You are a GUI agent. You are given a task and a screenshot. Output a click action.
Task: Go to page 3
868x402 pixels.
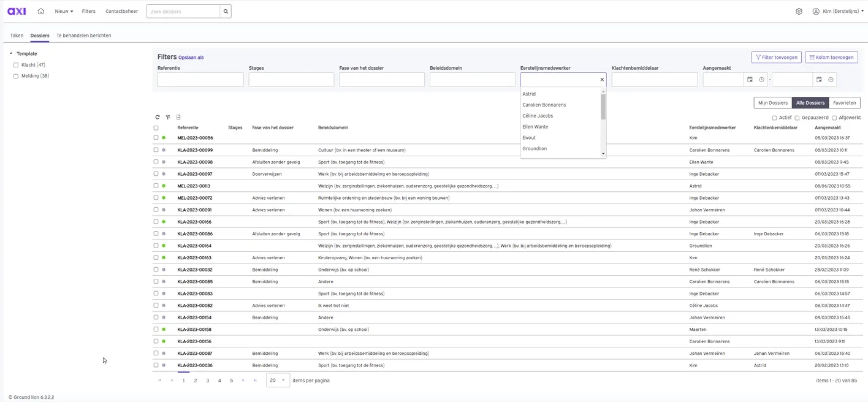click(x=208, y=381)
